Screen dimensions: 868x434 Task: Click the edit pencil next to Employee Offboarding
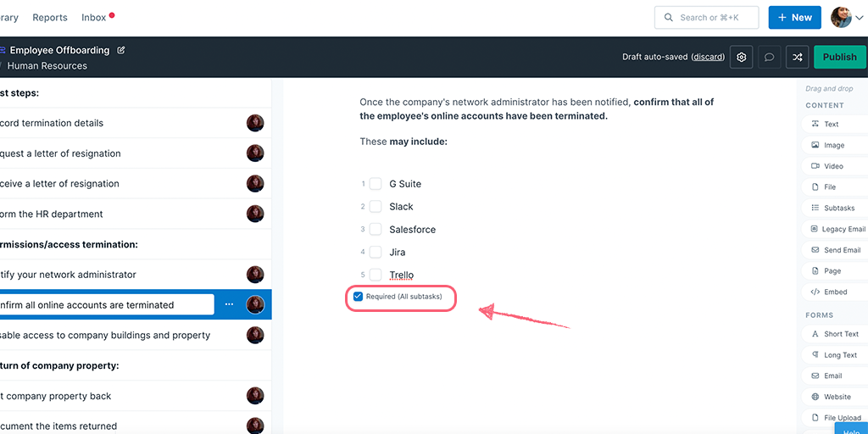121,50
